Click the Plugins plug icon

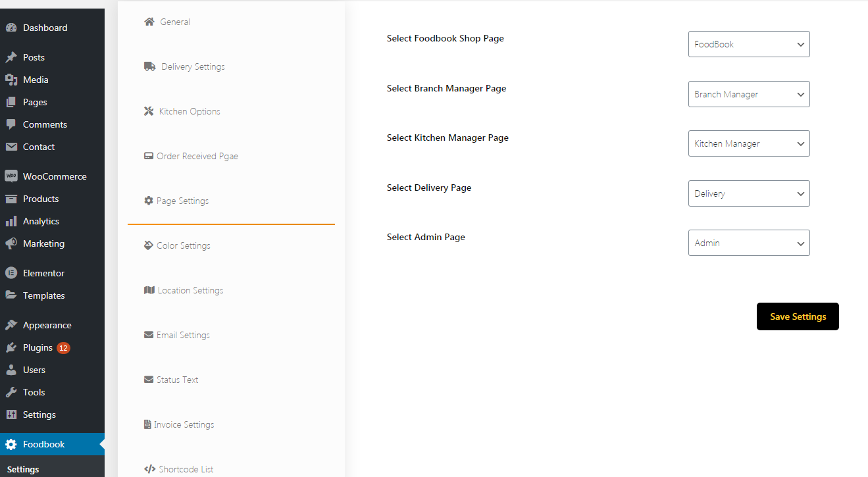[x=11, y=347]
